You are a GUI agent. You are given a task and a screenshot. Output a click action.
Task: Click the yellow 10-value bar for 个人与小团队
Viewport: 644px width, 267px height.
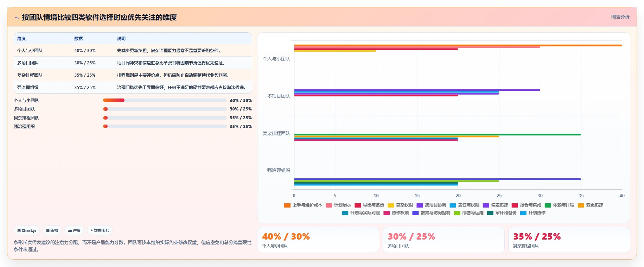(x=335, y=51)
